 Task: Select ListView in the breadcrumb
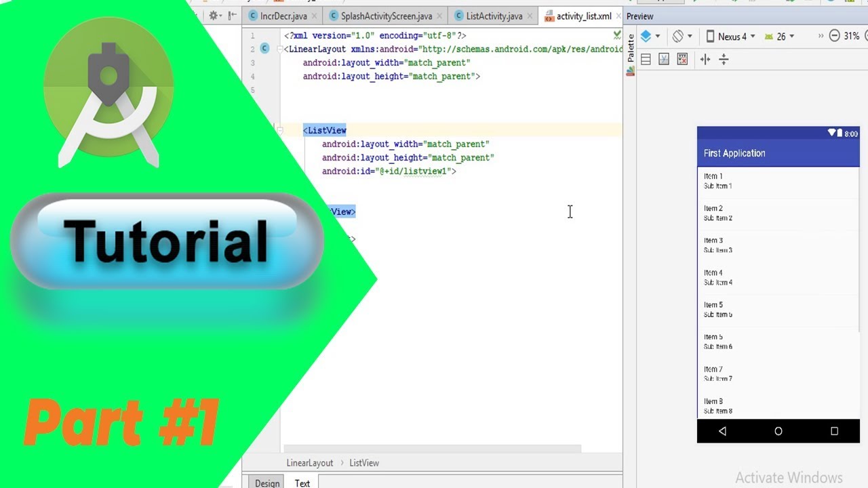364,463
